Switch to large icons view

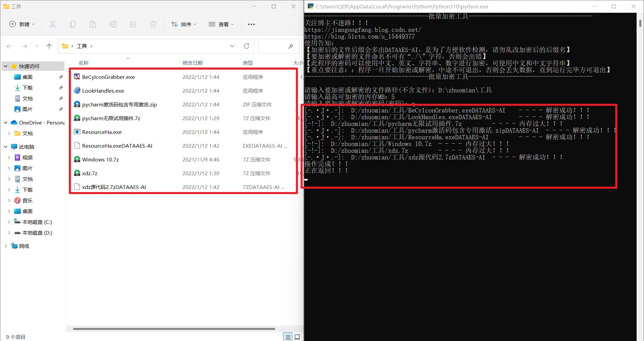click(x=297, y=337)
